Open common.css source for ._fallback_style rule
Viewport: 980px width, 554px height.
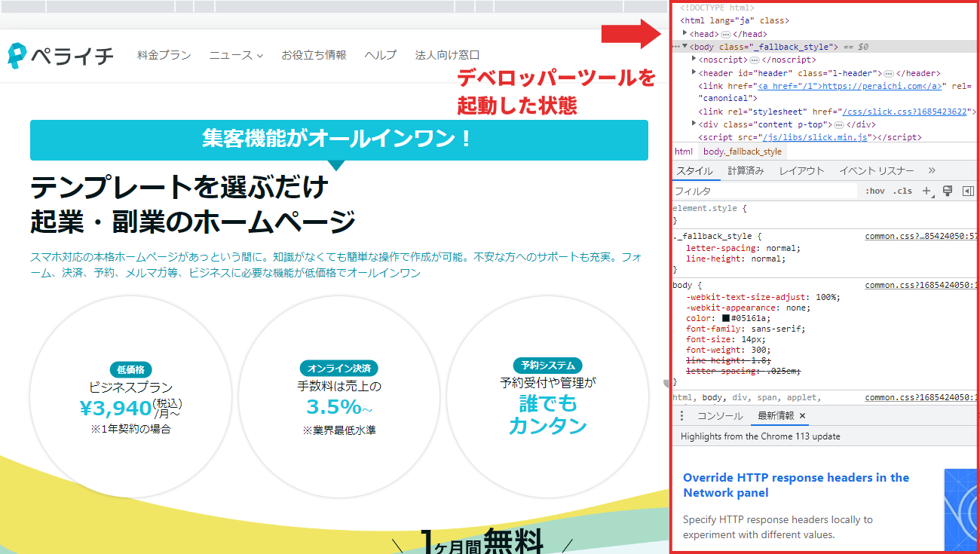pyautogui.click(x=921, y=236)
